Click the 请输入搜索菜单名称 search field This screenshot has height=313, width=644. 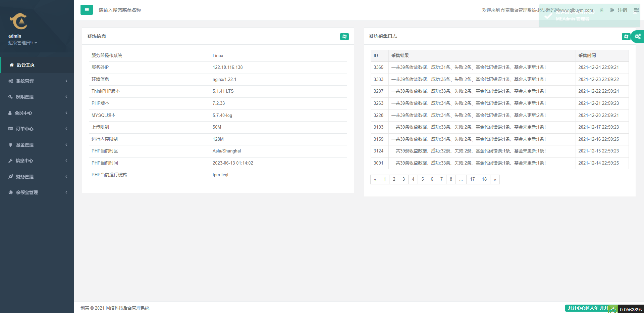point(120,10)
